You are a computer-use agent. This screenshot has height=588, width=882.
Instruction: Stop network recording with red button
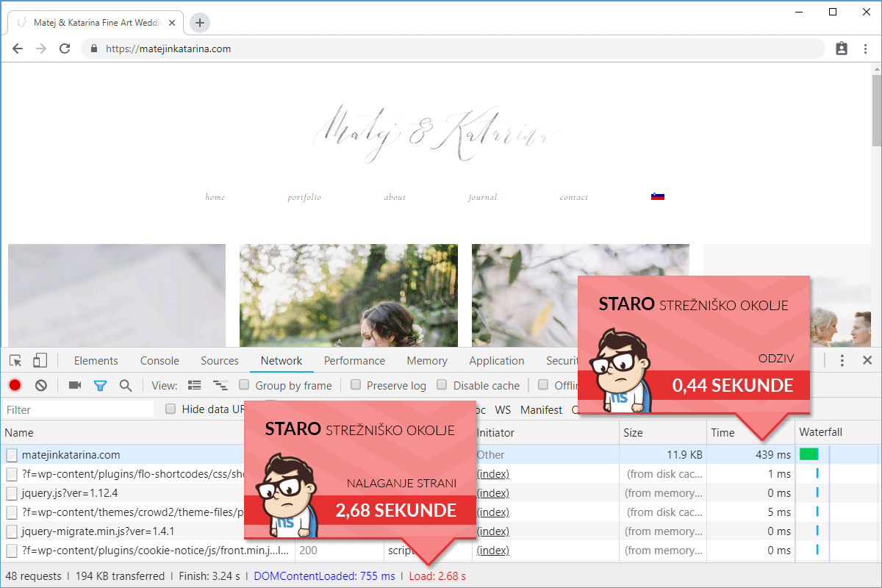(x=15, y=385)
